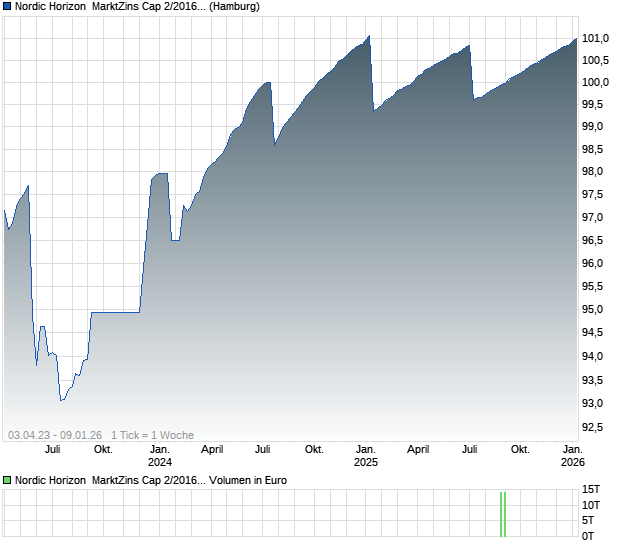Click the 101,0 price axis label
This screenshot has width=620, height=546.
[596, 39]
